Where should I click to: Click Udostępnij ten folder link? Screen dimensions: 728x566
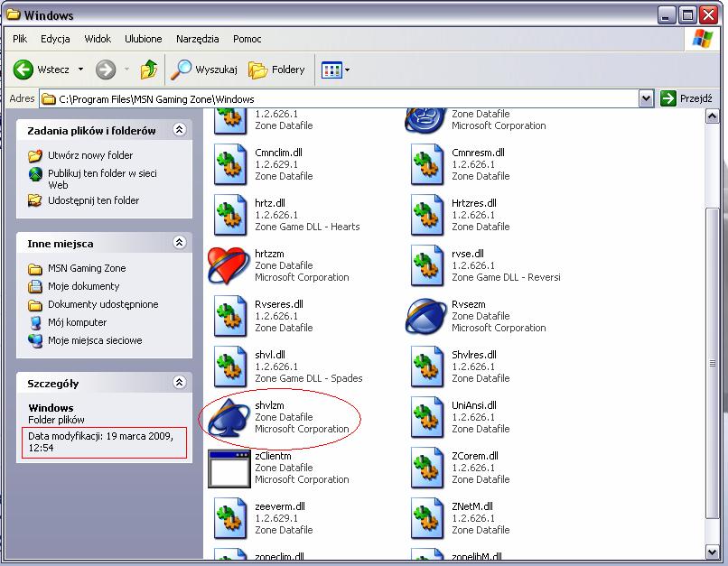[x=94, y=200]
